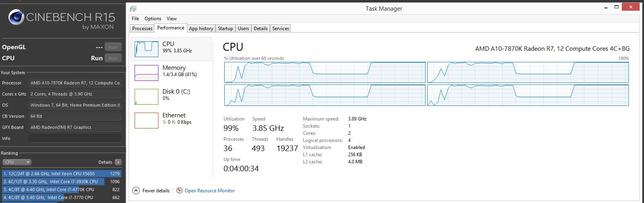Image resolution: width=644 pixels, height=203 pixels.
Task: Run the OpenGL benchmark
Action: point(113,47)
